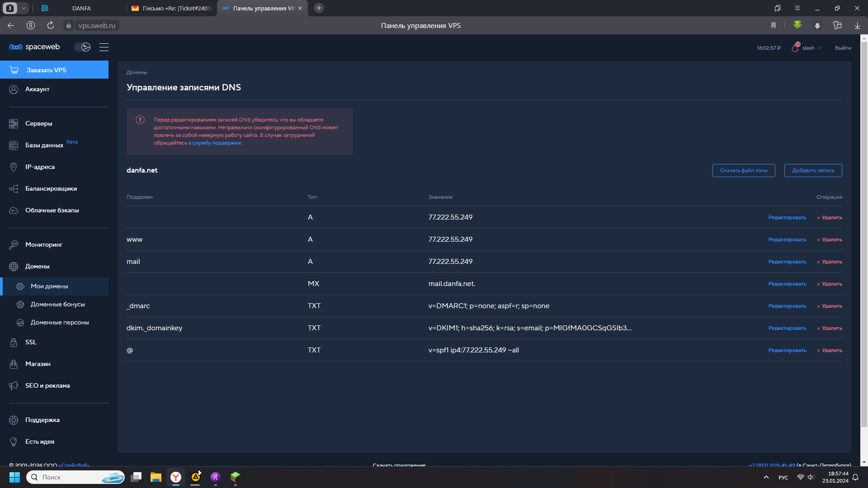Click the taskbar Поиск search box
The width and height of the screenshot is (868, 488).
[75, 477]
